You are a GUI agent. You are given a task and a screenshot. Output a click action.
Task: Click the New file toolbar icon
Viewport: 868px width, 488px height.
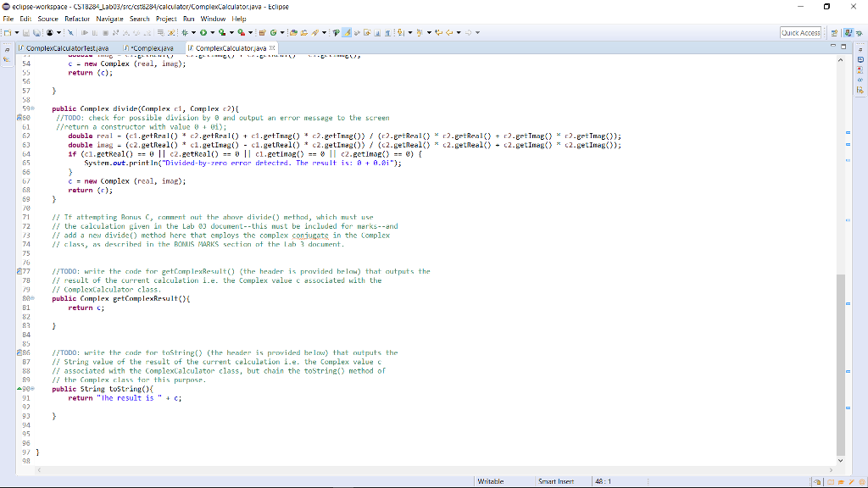(7, 33)
